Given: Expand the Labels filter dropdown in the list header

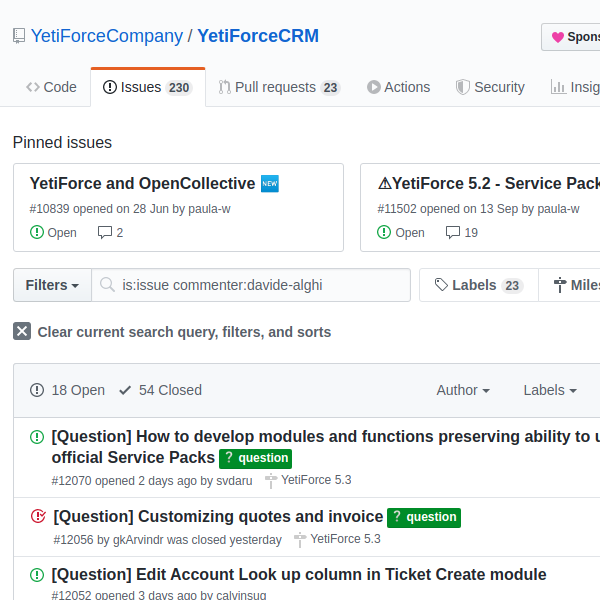Looking at the screenshot, I should tap(550, 390).
